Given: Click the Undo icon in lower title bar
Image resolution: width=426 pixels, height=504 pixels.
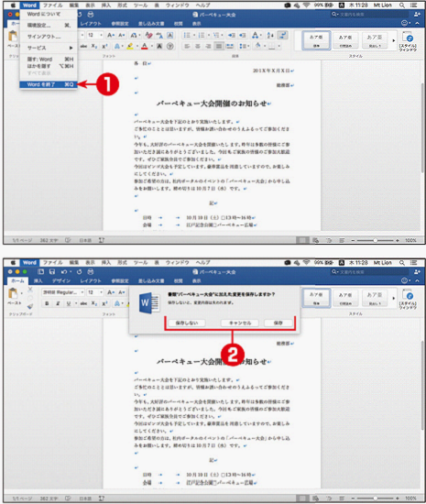Looking at the screenshot, I should [64, 271].
